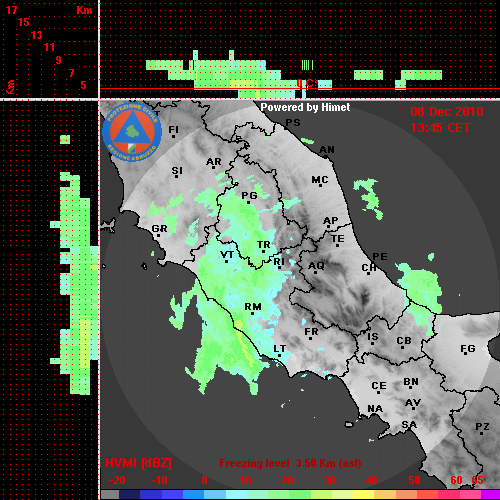The height and width of the screenshot is (500, 500).
Task: Click the SI city label
Action: [x=177, y=171]
